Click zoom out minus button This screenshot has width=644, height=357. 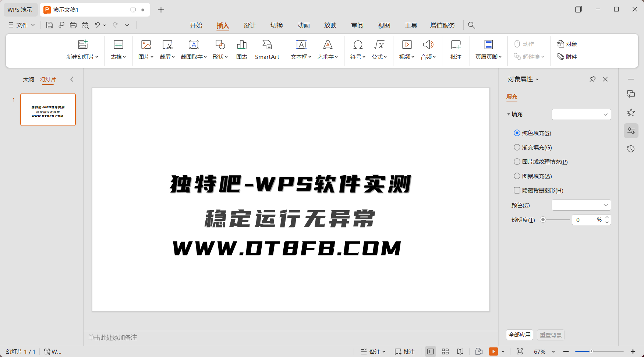pyautogui.click(x=566, y=351)
